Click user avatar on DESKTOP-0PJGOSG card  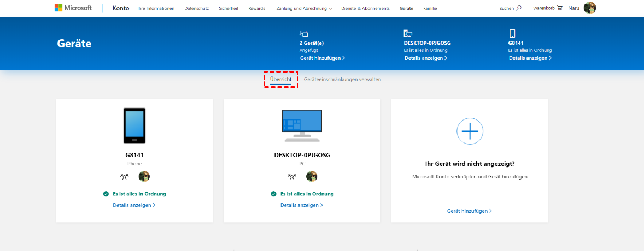tap(312, 176)
